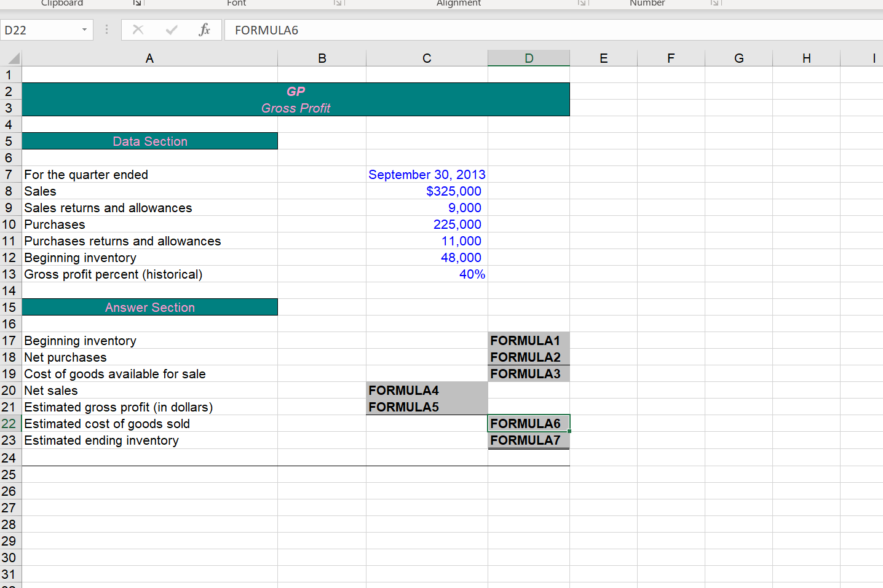
Task: Select column D header
Action: pyautogui.click(x=528, y=57)
